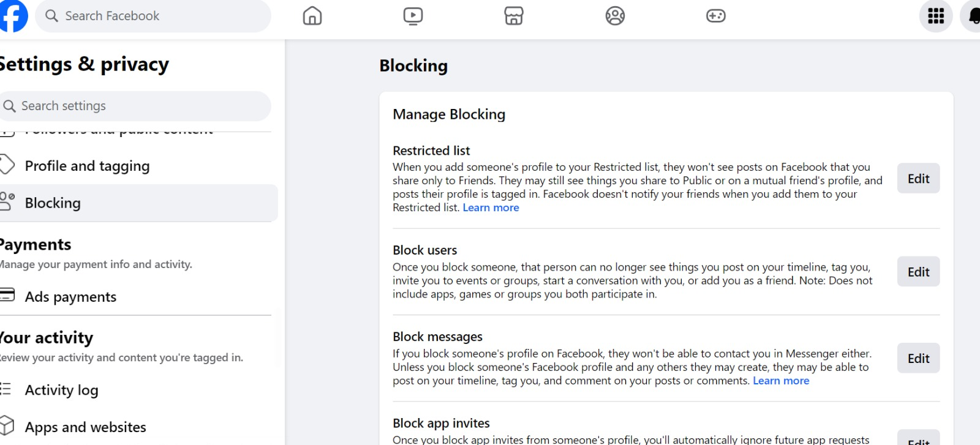Screen dimensions: 980x445
Task: Go to Home via house icon
Action: pos(312,16)
